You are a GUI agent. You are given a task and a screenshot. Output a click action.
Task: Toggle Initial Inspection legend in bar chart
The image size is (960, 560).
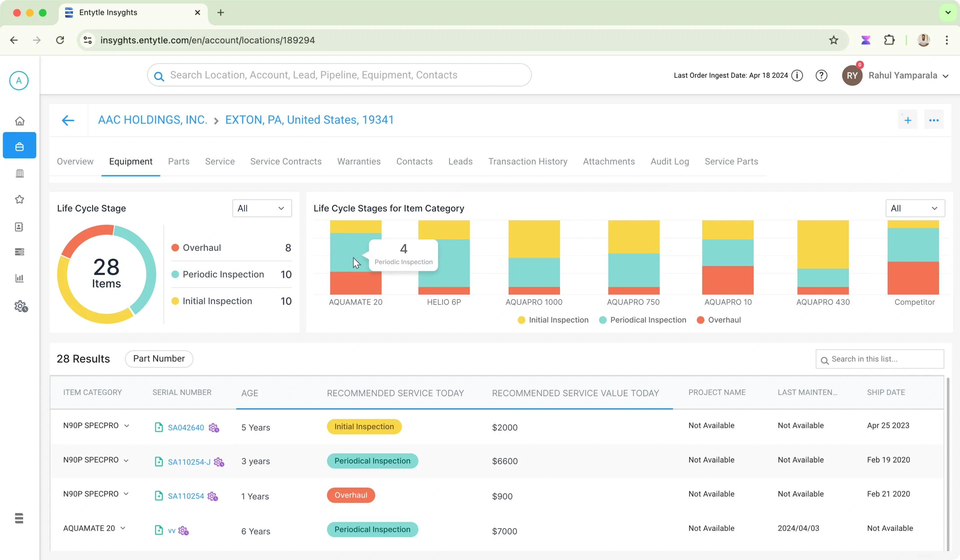point(553,320)
